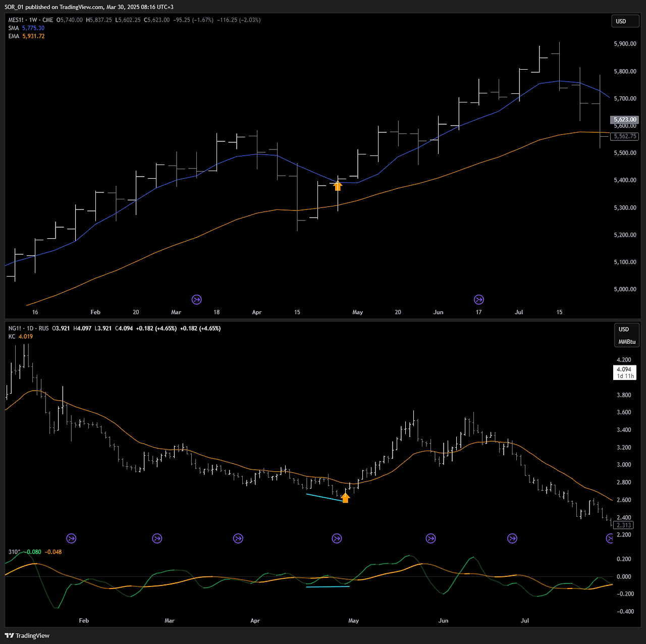
Task: Click the −0.400 level on the oscillator scale
Action: (x=625, y=612)
